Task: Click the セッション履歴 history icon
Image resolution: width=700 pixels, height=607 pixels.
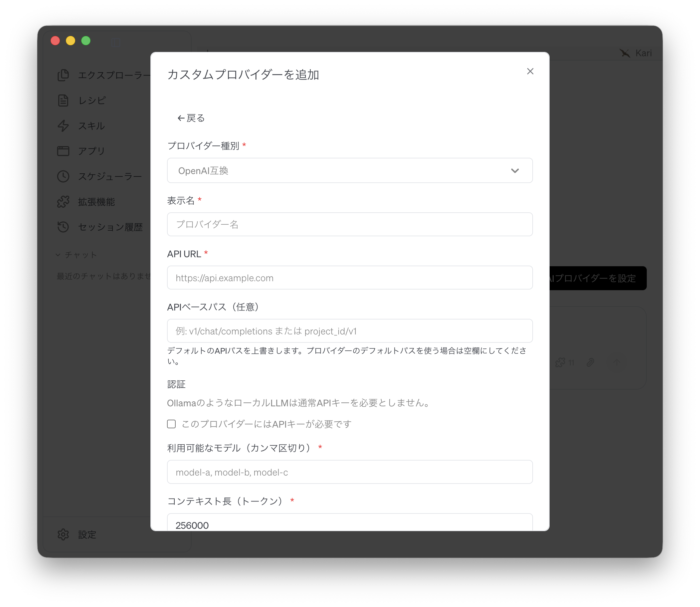Action: (63, 227)
